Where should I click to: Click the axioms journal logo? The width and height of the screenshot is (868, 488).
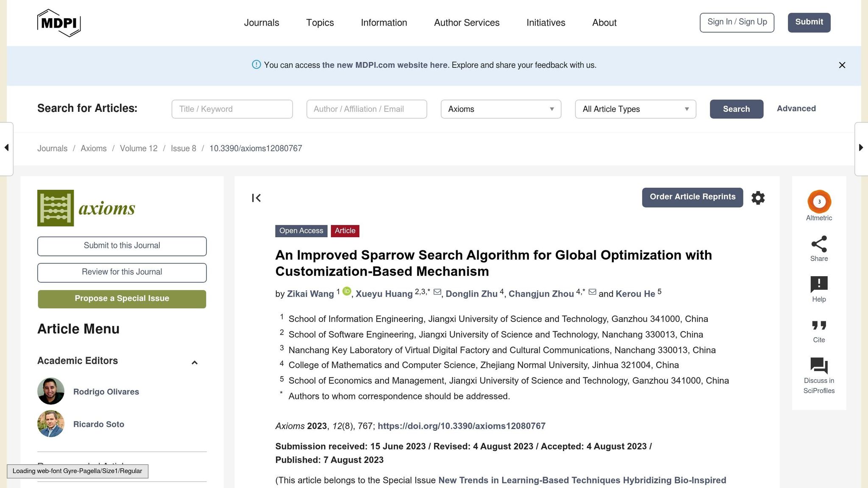pos(86,208)
